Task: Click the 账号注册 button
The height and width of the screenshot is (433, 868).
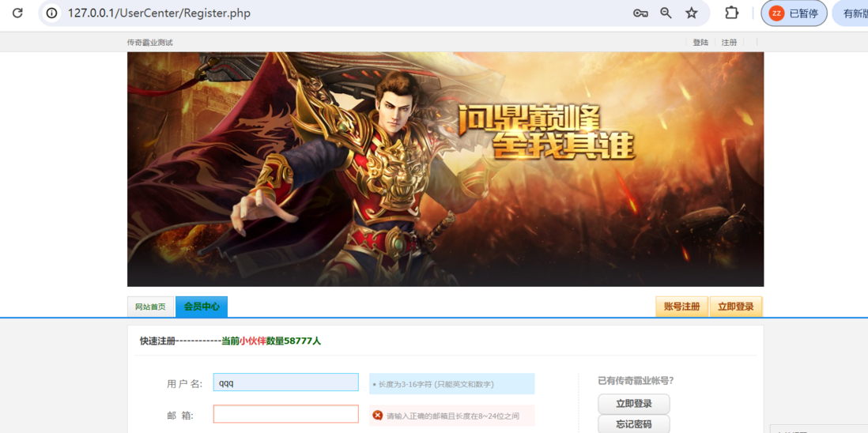Action: pos(681,307)
